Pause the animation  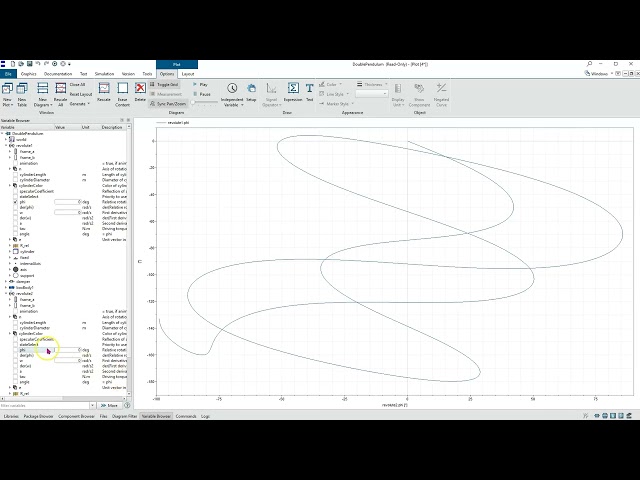pyautogui.click(x=202, y=94)
